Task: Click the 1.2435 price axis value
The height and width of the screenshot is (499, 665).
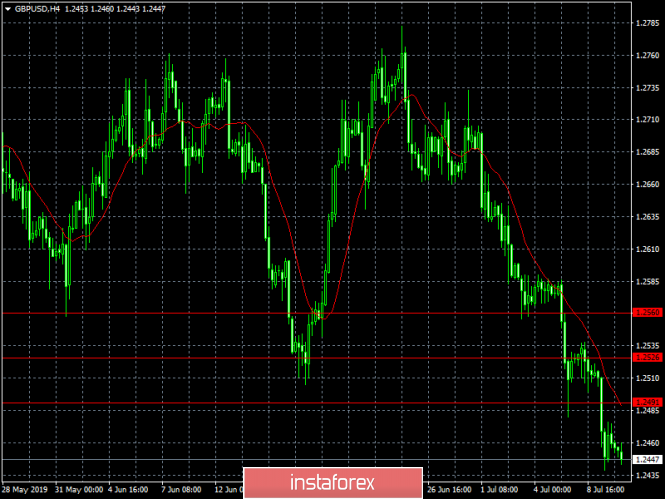Action: coord(648,475)
